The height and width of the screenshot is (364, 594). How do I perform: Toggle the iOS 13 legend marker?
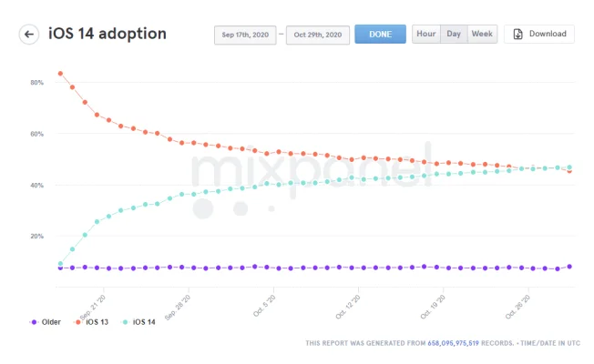pos(78,322)
